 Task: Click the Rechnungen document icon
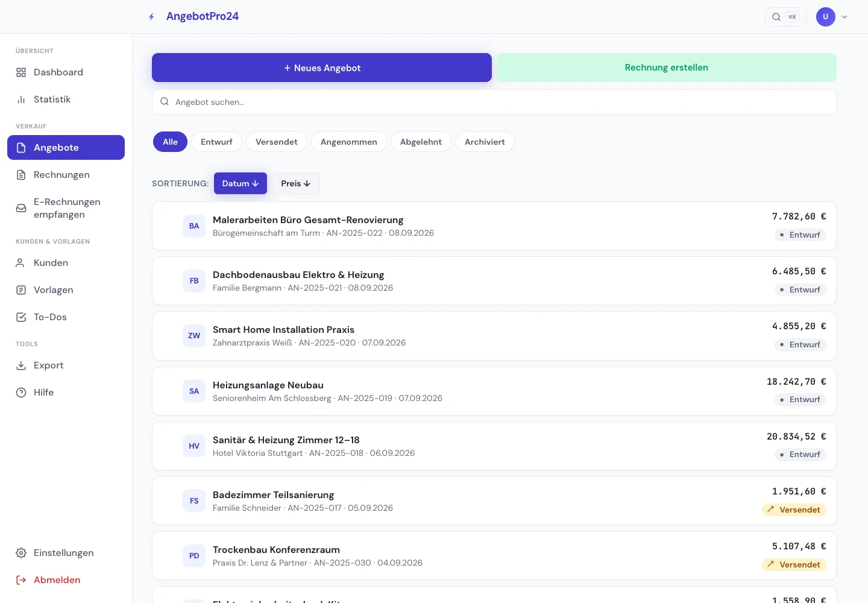(x=21, y=175)
